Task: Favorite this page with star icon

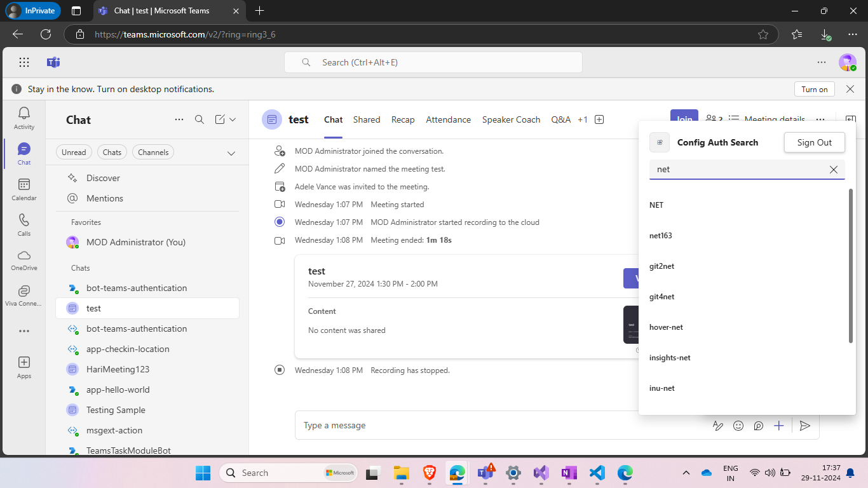Action: pos(763,34)
